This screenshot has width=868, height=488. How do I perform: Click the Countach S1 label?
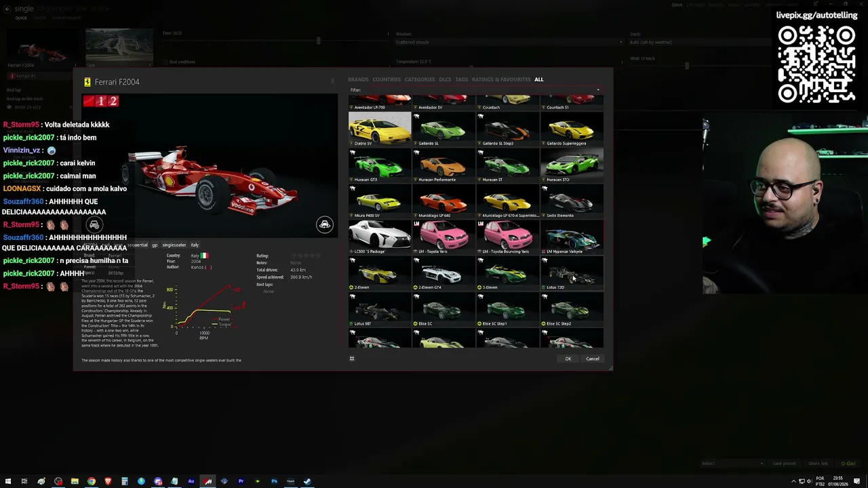pyautogui.click(x=558, y=107)
